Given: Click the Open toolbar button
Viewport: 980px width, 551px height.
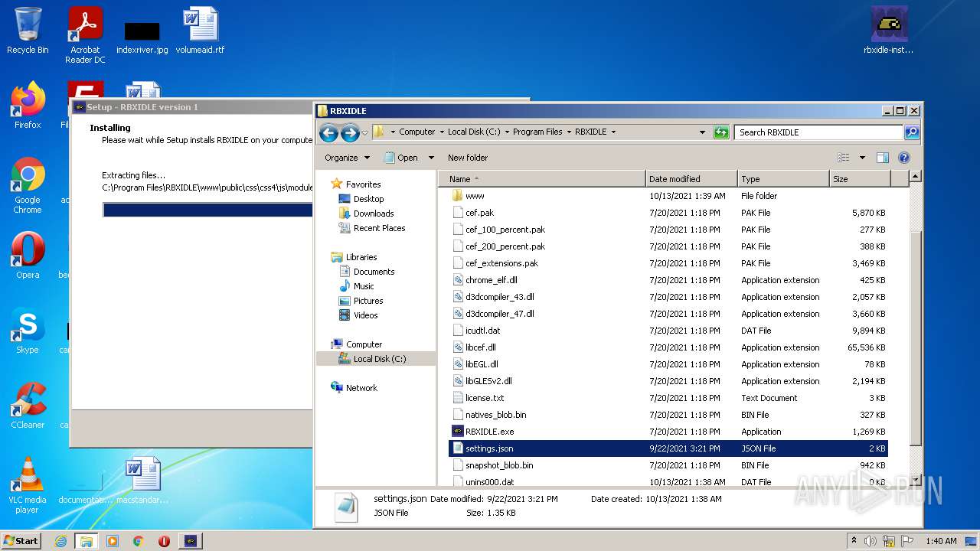Looking at the screenshot, I should [401, 158].
